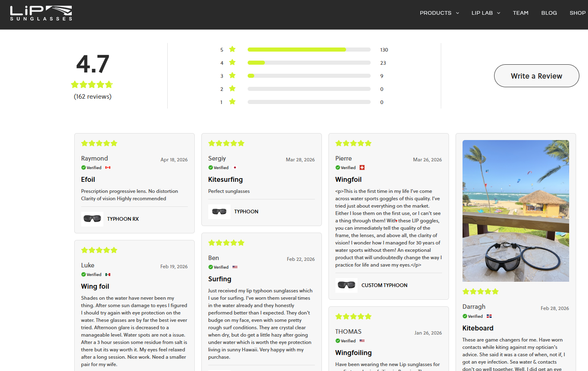Open the TYPHOON RX product link

[123, 219]
